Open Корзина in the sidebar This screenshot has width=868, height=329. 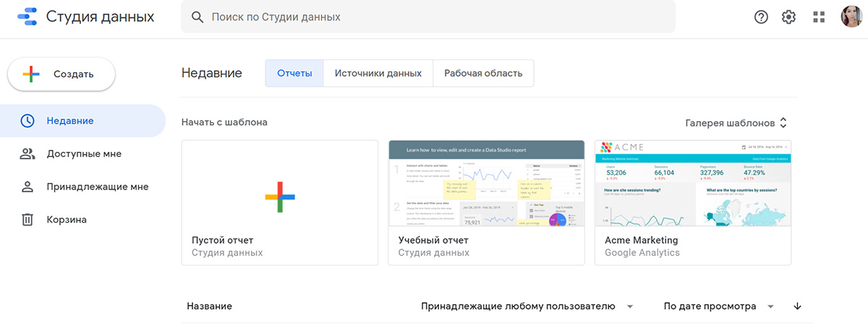82,219
